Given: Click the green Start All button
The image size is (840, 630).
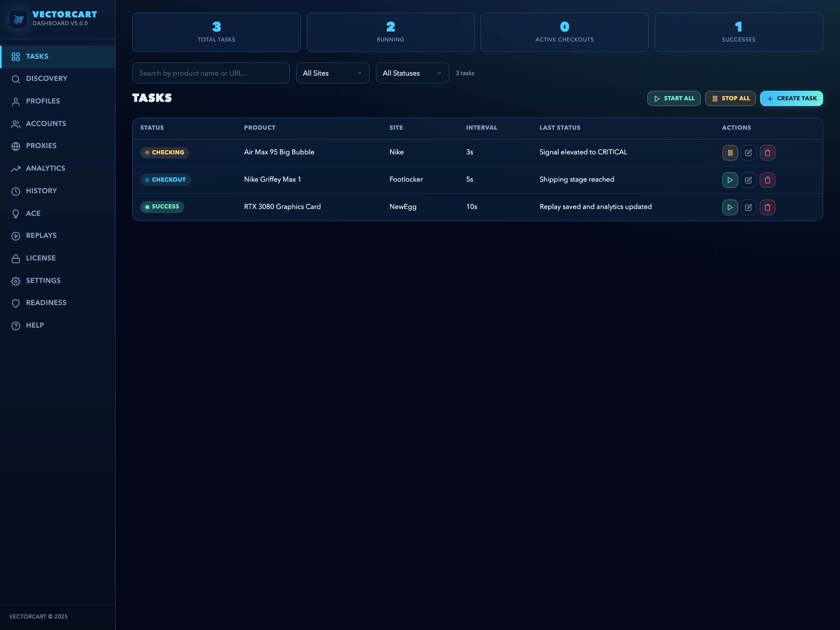Looking at the screenshot, I should click(x=674, y=98).
